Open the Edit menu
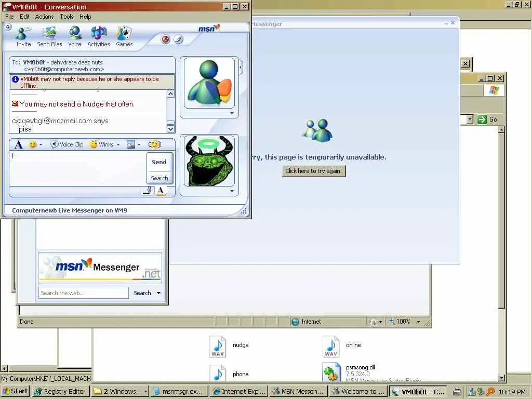Image resolution: width=532 pixels, height=399 pixels. point(24,17)
